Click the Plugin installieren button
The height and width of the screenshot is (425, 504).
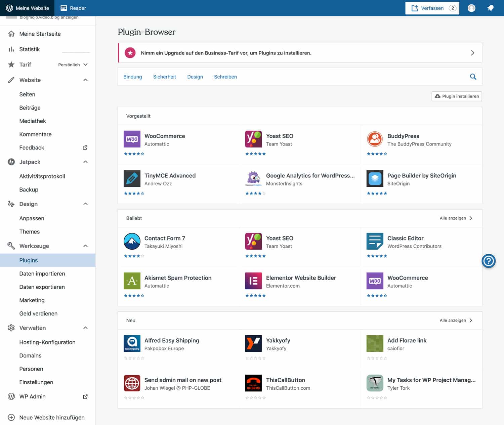[x=457, y=96]
